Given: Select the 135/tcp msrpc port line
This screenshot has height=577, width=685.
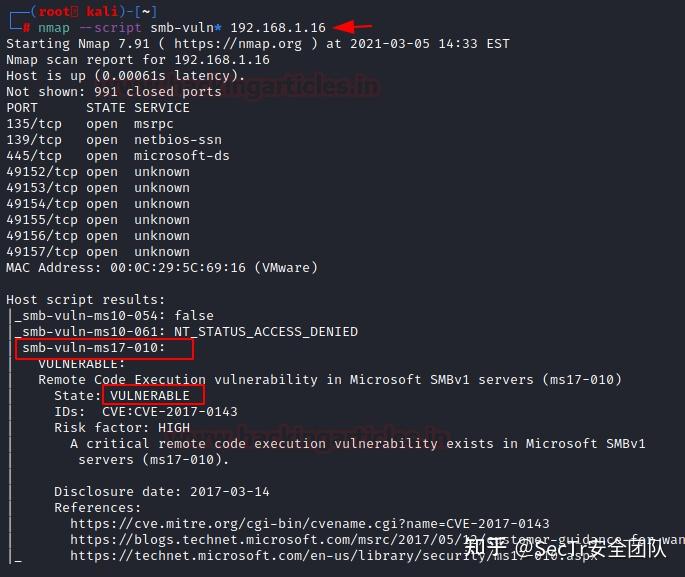Looking at the screenshot, I should coord(90,124).
